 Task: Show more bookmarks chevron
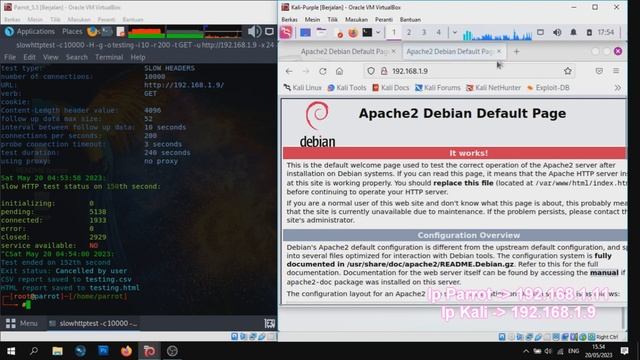618,88
